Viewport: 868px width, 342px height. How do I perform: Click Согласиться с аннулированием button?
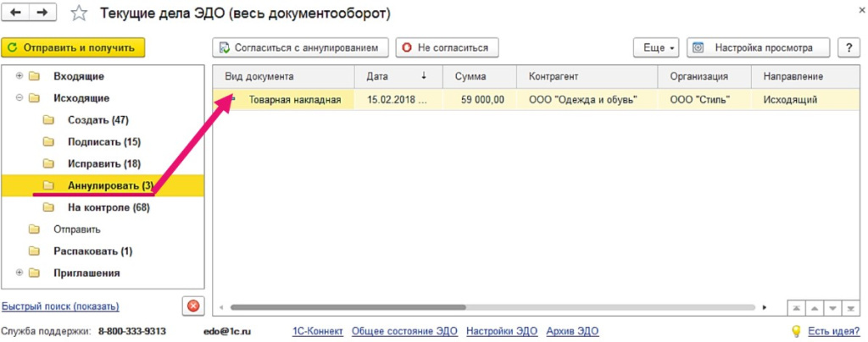[301, 47]
